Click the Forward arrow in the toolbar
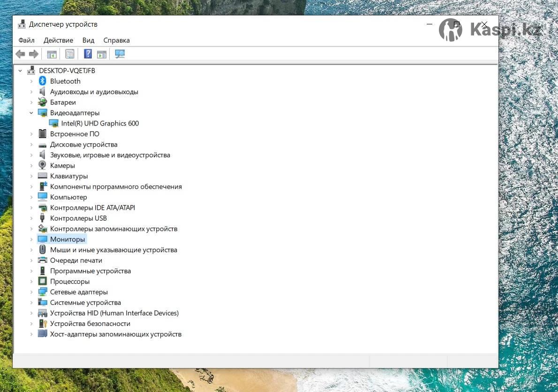The height and width of the screenshot is (392, 558). (34, 54)
